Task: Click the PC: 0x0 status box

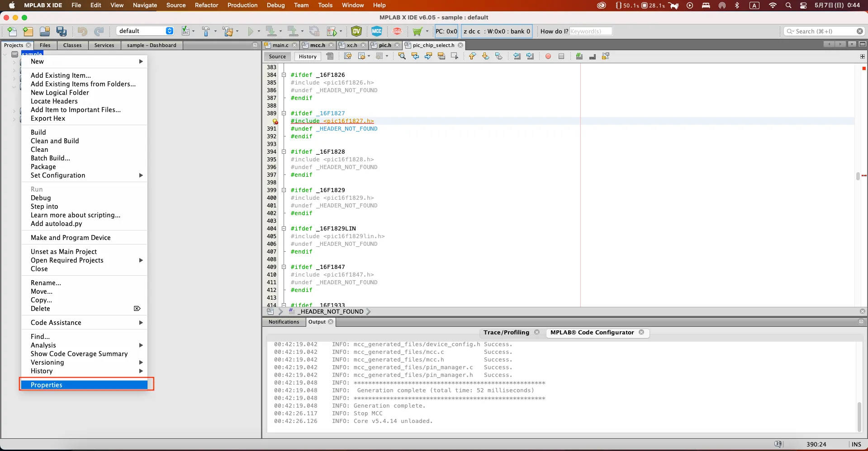Action: tap(446, 31)
